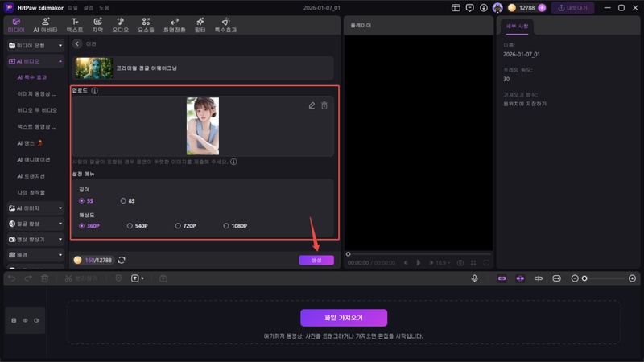644x362 pixels.
Task: Play the preview video
Action: click(x=418, y=263)
